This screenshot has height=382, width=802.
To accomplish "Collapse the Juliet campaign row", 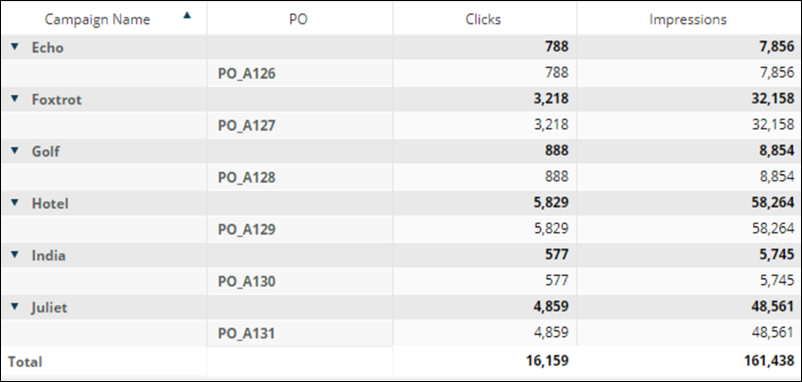I will click(15, 306).
